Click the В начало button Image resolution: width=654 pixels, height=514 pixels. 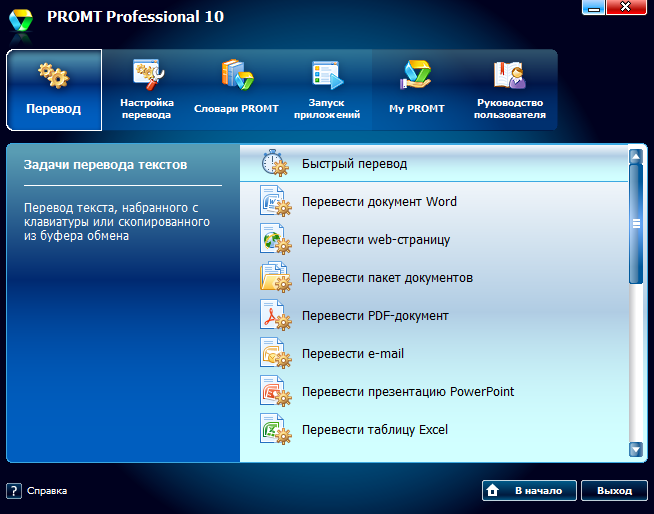click(x=529, y=490)
